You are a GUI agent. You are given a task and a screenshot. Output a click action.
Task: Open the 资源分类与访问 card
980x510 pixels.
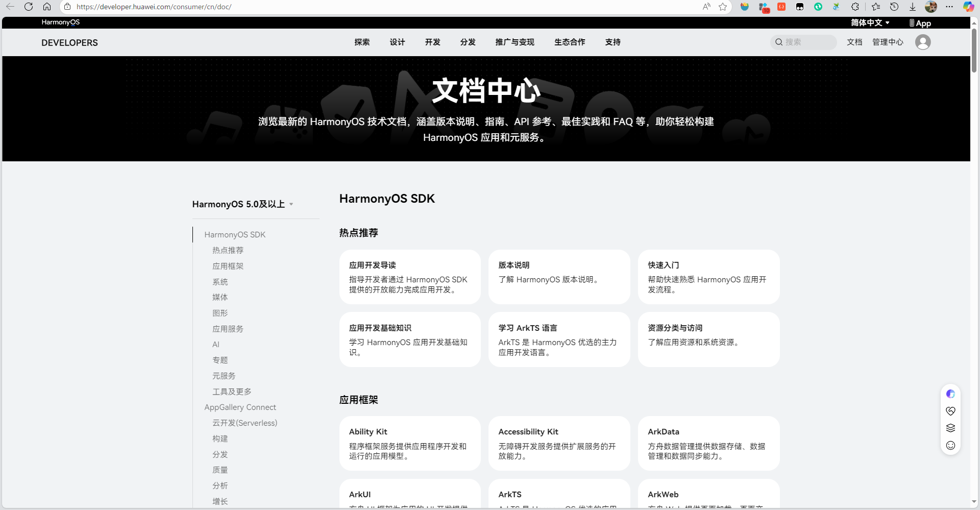[708, 339]
